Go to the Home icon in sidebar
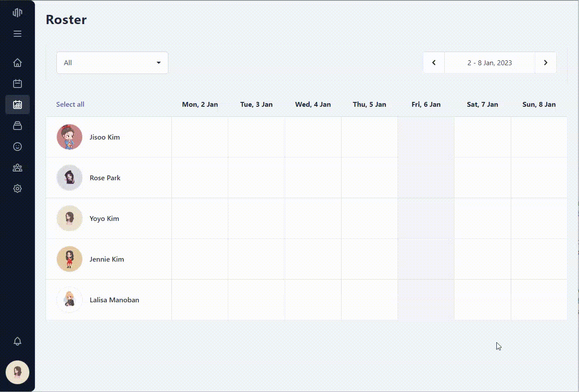This screenshot has height=392, width=579. pos(17,63)
